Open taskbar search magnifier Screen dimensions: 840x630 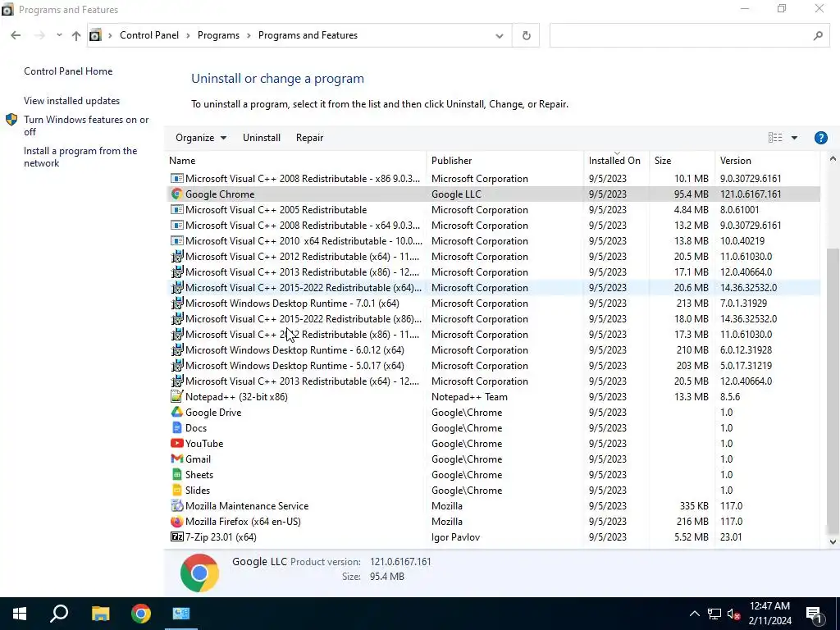tap(59, 614)
